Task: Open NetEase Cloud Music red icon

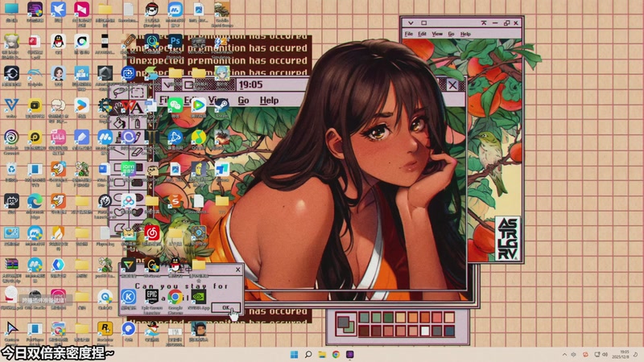Action: click(x=151, y=232)
